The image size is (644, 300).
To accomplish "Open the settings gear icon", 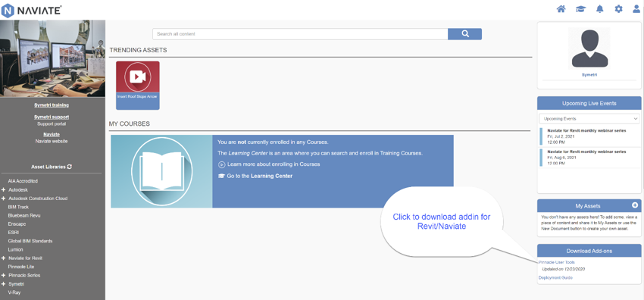I will click(x=618, y=8).
